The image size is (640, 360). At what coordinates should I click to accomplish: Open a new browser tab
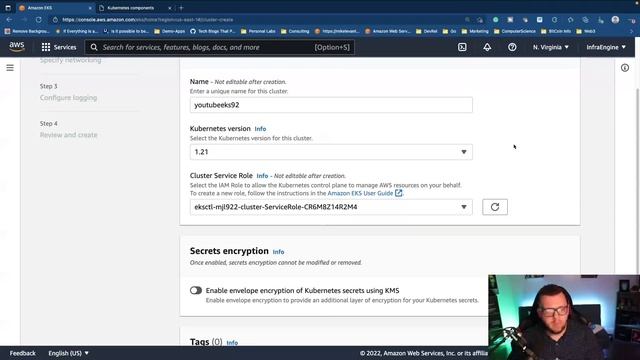click(x=181, y=8)
